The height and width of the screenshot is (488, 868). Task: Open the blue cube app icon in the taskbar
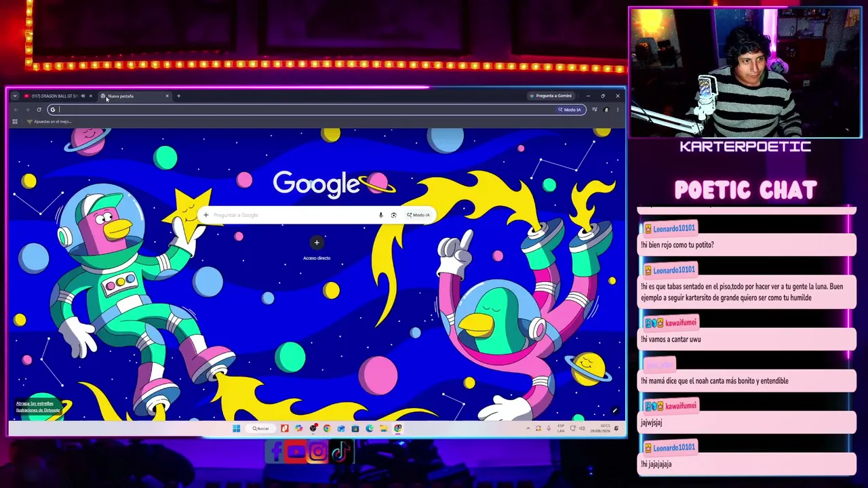pos(341,428)
